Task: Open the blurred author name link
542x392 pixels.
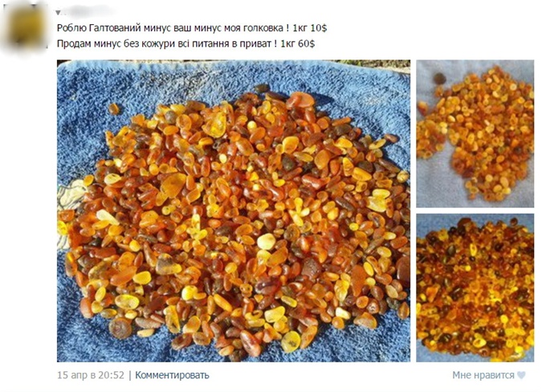Action: (x=87, y=11)
